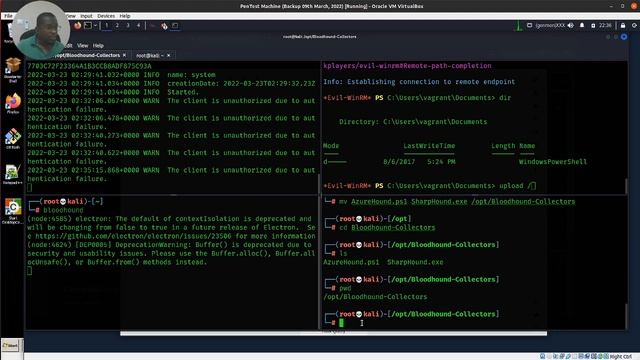Click the 'mv AzureHound.ps1 SharpHound.exe' command line
The width and height of the screenshot is (640, 360).
tap(457, 202)
